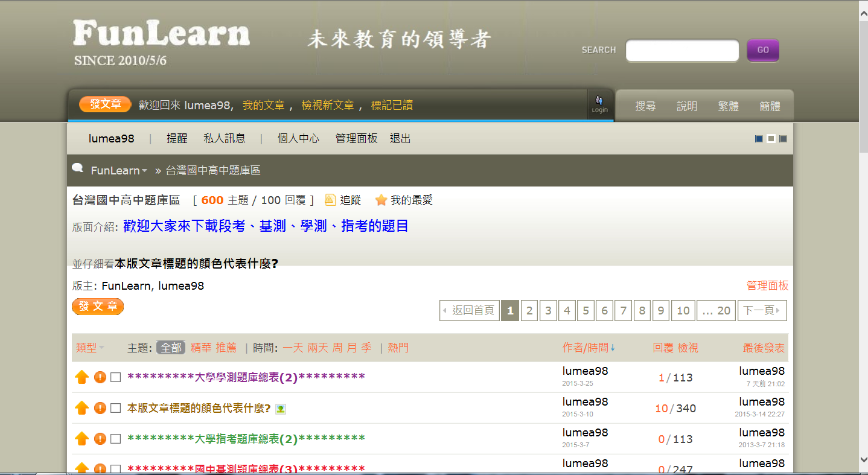Filter threads by 精華
Image resolution: width=868 pixels, height=475 pixels.
click(x=201, y=348)
